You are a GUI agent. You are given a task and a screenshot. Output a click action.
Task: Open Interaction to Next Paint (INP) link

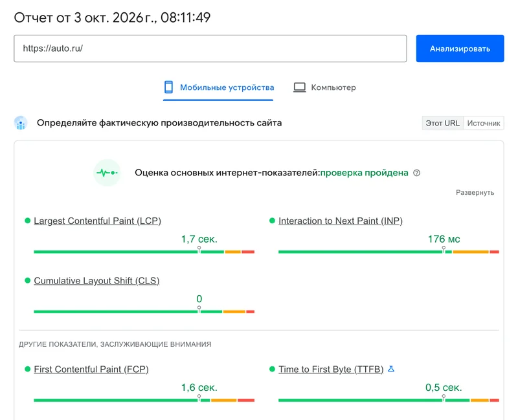(x=341, y=221)
